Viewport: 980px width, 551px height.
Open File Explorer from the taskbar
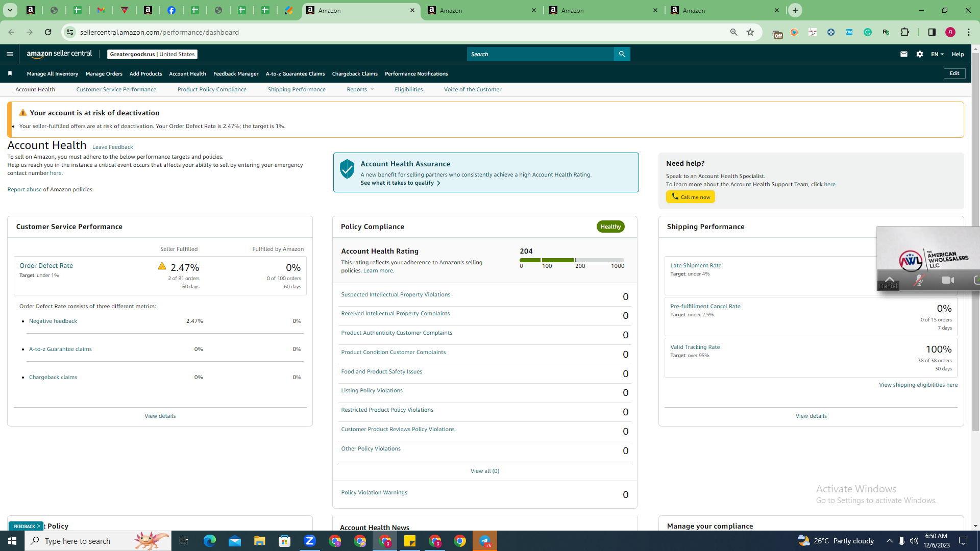coord(260,541)
